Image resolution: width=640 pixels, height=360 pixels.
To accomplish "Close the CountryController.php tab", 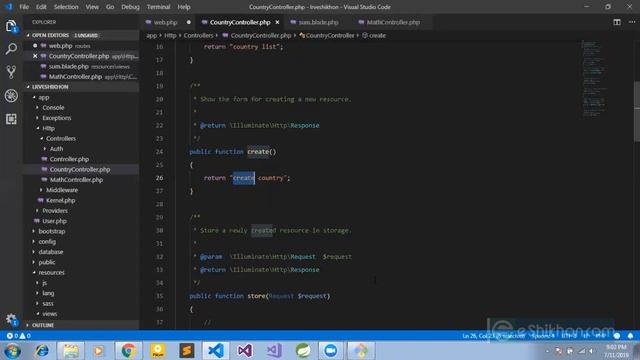I will 277,22.
